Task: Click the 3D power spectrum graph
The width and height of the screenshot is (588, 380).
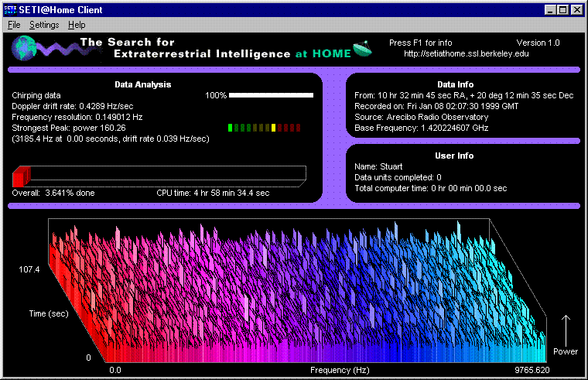Action: point(297,290)
